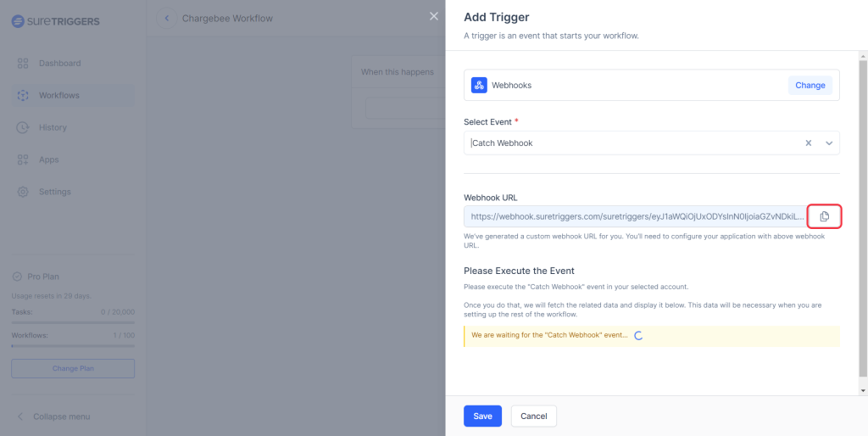Screen dimensions: 868x436
Task: Click the SureTriggers logo
Action: [x=55, y=21]
